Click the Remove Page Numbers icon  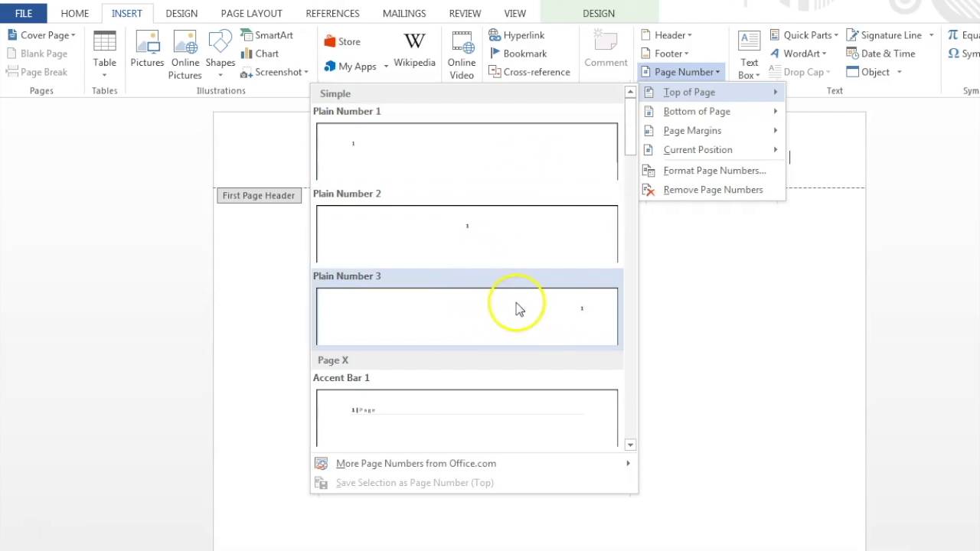pyautogui.click(x=649, y=190)
